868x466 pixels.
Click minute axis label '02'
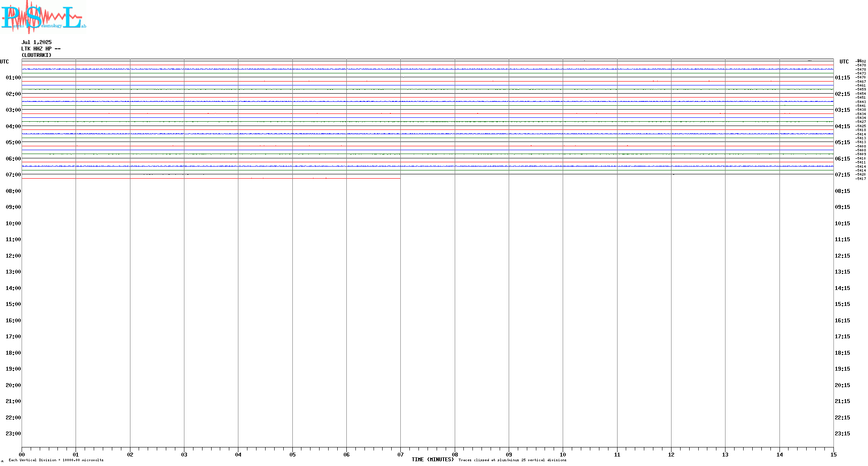pos(130,455)
